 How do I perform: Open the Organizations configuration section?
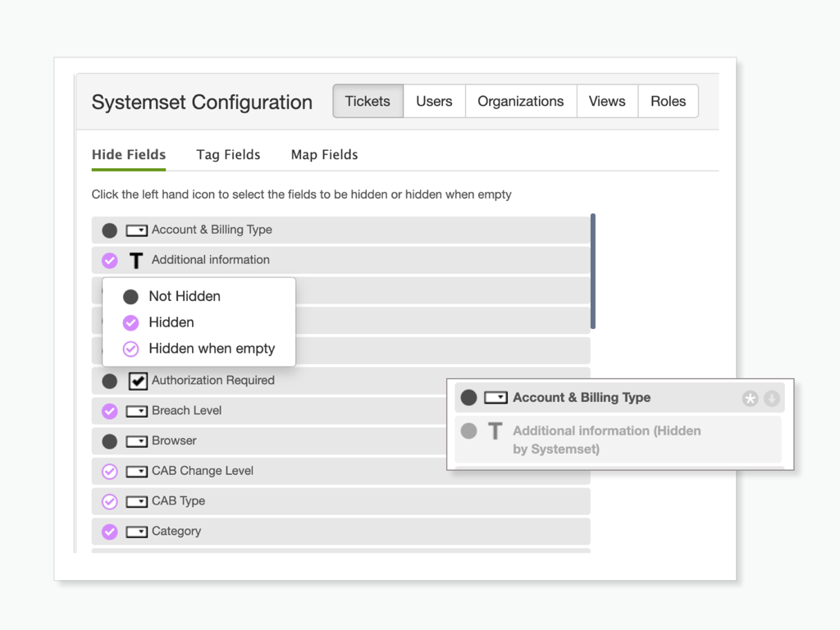coord(520,102)
